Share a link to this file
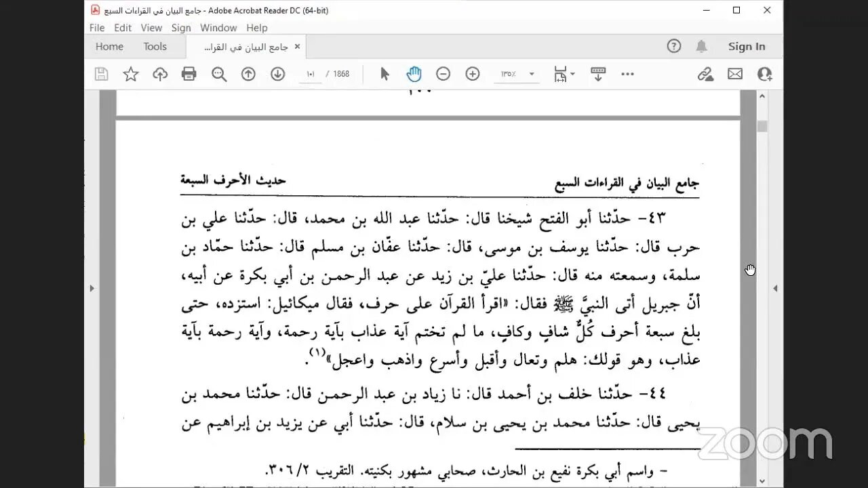 (705, 74)
